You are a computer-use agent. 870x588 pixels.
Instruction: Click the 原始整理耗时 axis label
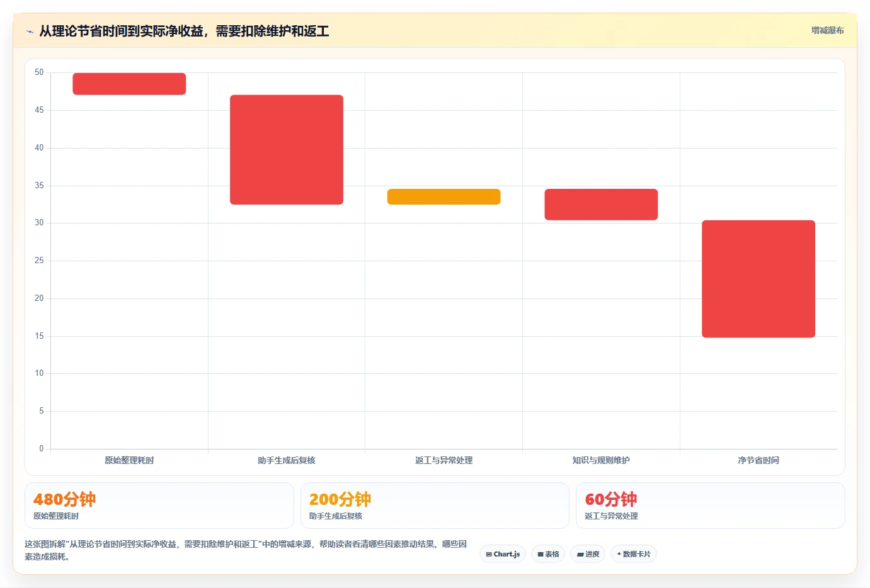pyautogui.click(x=129, y=460)
